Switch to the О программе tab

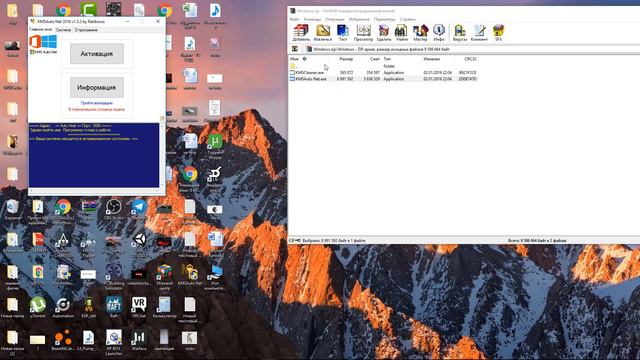click(x=86, y=30)
